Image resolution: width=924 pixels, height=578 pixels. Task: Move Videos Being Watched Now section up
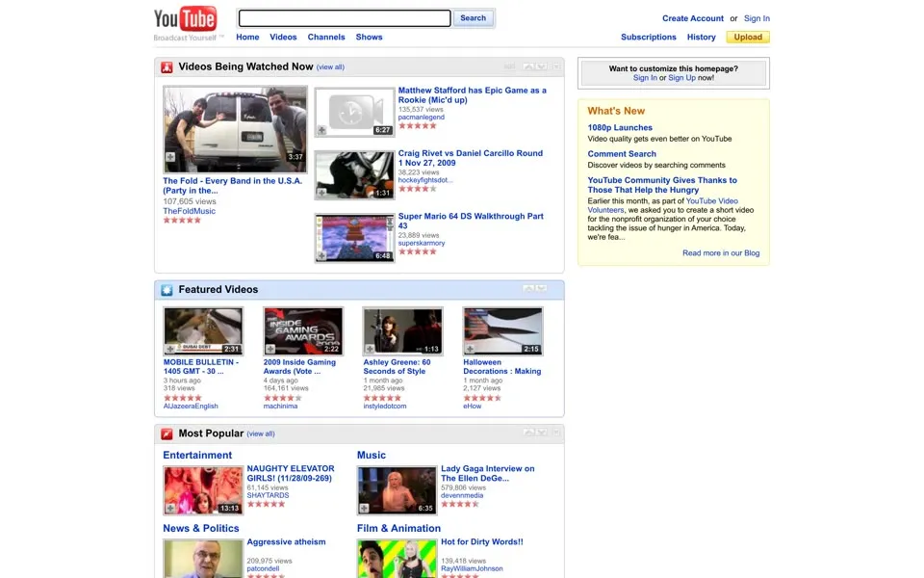coord(528,66)
